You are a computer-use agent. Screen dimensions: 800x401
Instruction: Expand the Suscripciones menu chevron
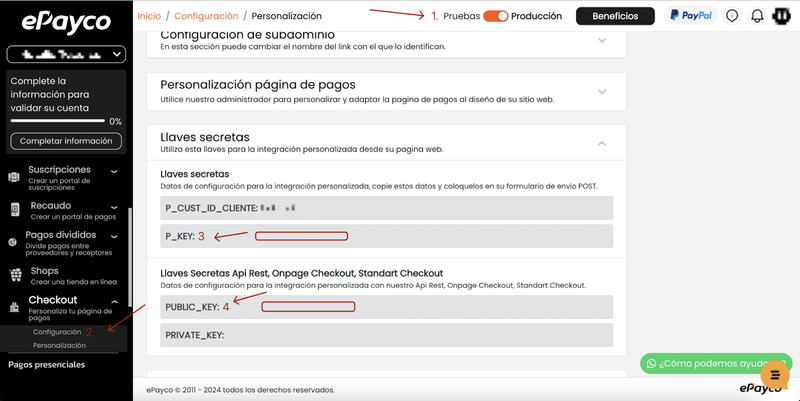[114, 171]
